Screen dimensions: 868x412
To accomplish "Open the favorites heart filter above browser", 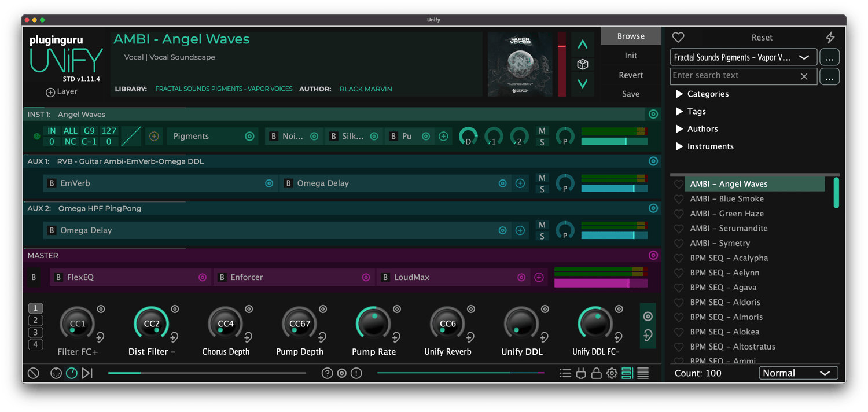I will [x=678, y=37].
